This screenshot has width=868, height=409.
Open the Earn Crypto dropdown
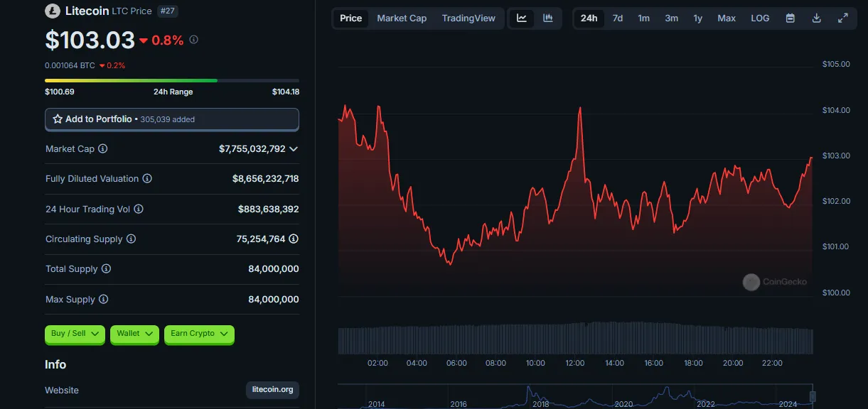point(199,334)
